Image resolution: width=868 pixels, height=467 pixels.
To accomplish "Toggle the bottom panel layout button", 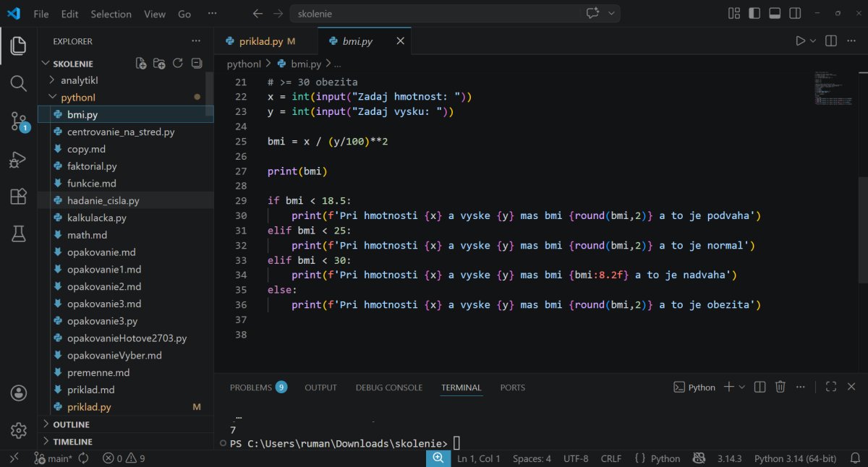I will pyautogui.click(x=775, y=14).
